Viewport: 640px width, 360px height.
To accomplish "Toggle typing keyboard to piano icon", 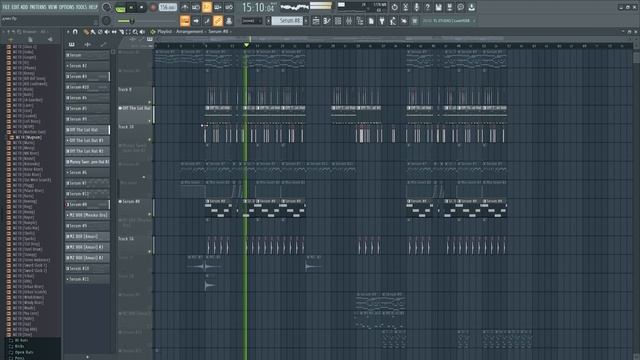I will pos(185,21).
